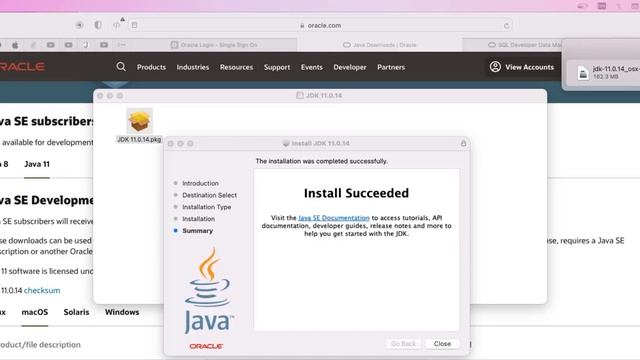Open the Partners menu
The image size is (640, 360).
click(391, 67)
